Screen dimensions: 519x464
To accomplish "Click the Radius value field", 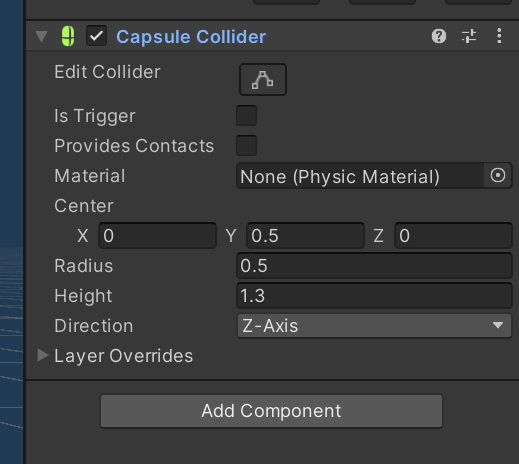I will point(374,266).
